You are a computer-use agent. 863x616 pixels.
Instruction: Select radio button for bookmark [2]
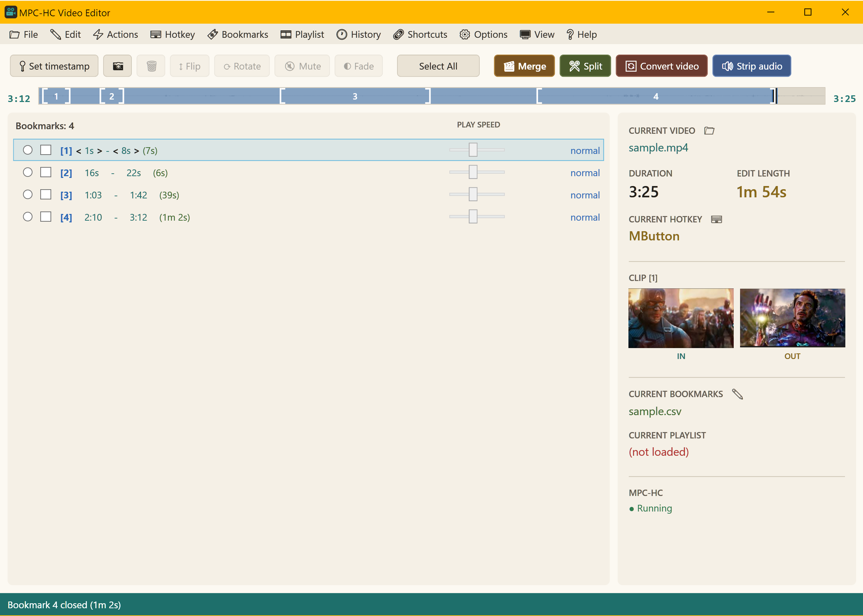pyautogui.click(x=28, y=172)
